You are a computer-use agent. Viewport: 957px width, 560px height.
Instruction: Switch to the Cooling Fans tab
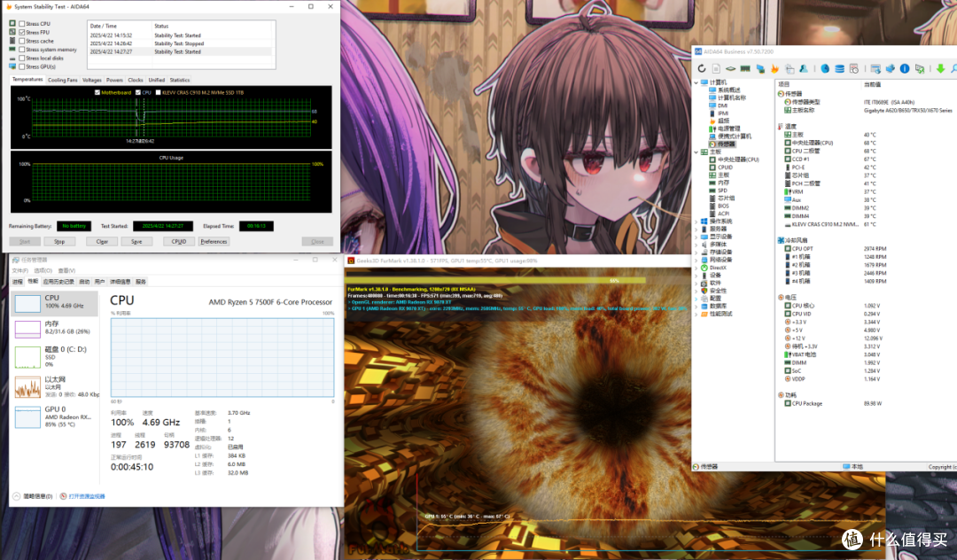point(63,80)
